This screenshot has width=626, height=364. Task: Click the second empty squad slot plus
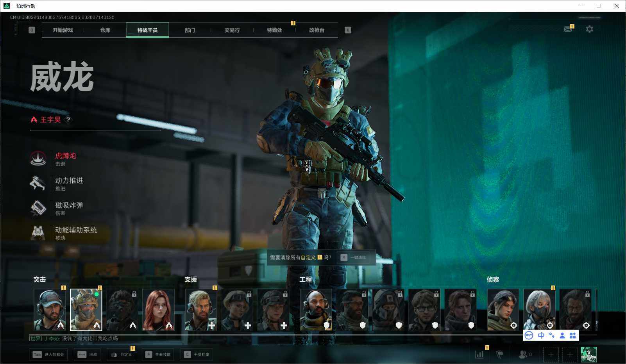[570, 355]
